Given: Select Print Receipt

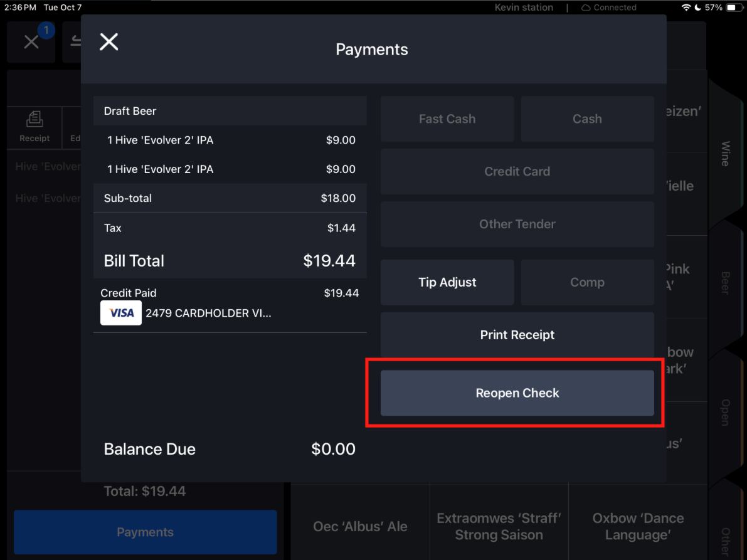Looking at the screenshot, I should pyautogui.click(x=517, y=335).
